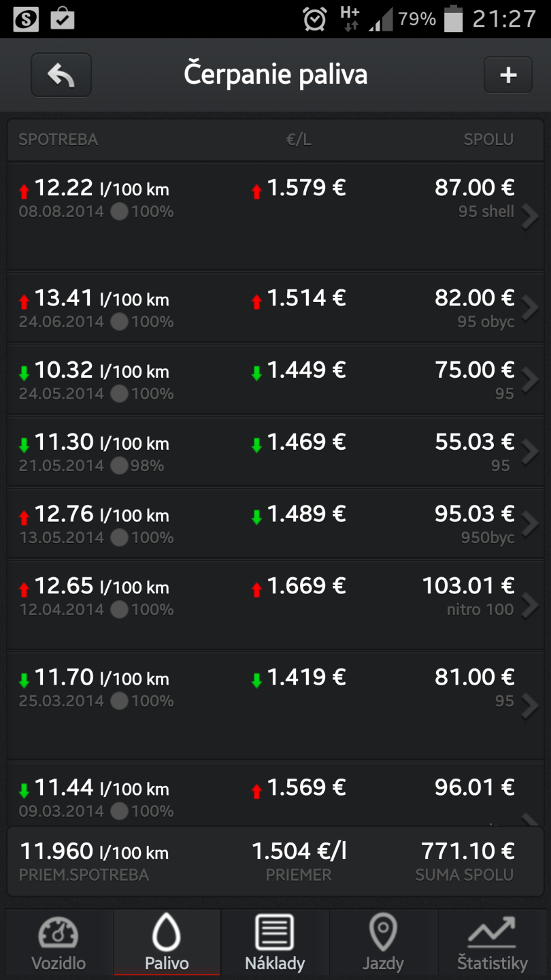This screenshot has height=980, width=551.
Task: Tap full-tank circle on 25.03.2014 entry
Action: [x=120, y=702]
